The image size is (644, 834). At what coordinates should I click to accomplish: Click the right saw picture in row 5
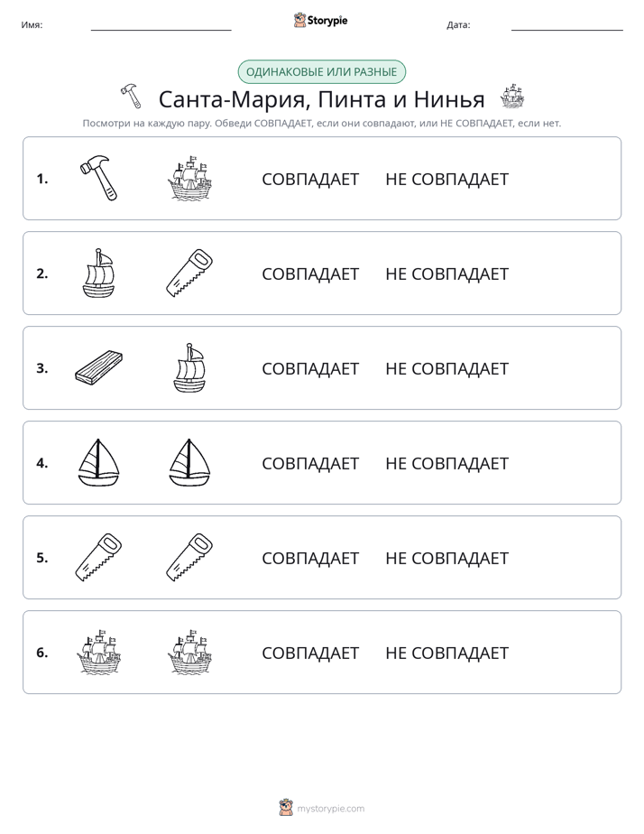tap(189, 557)
